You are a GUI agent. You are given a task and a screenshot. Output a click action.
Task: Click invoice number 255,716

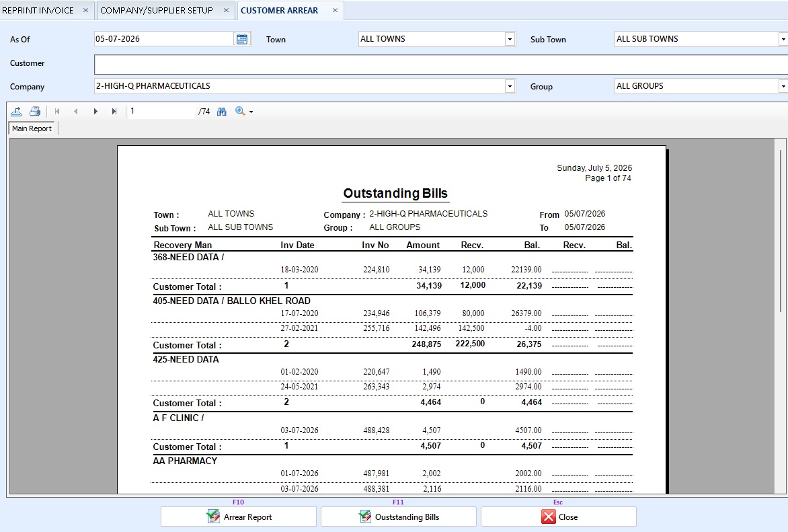[x=377, y=328]
